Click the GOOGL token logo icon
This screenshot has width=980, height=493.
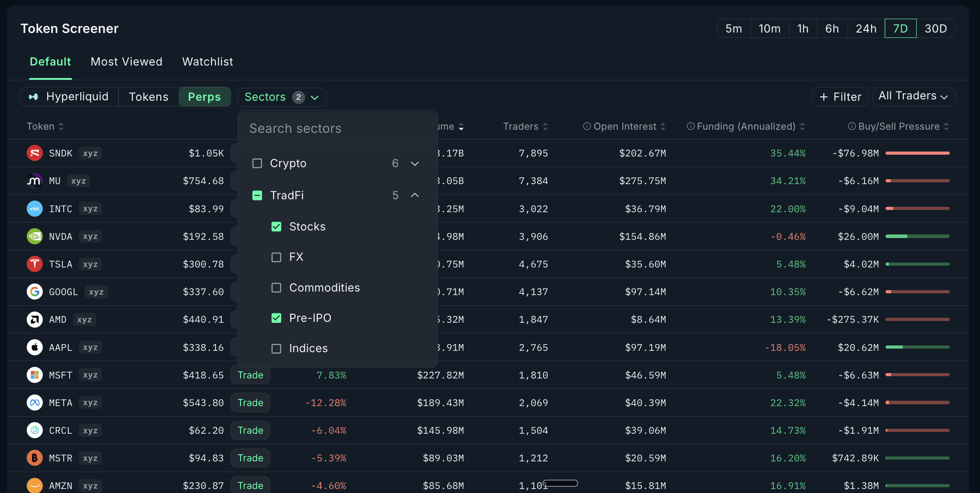click(35, 292)
